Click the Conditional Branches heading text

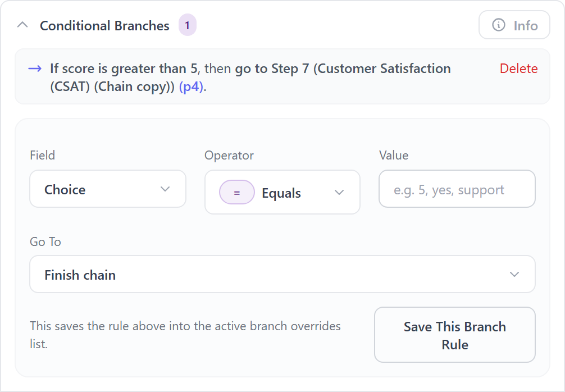[x=104, y=25]
